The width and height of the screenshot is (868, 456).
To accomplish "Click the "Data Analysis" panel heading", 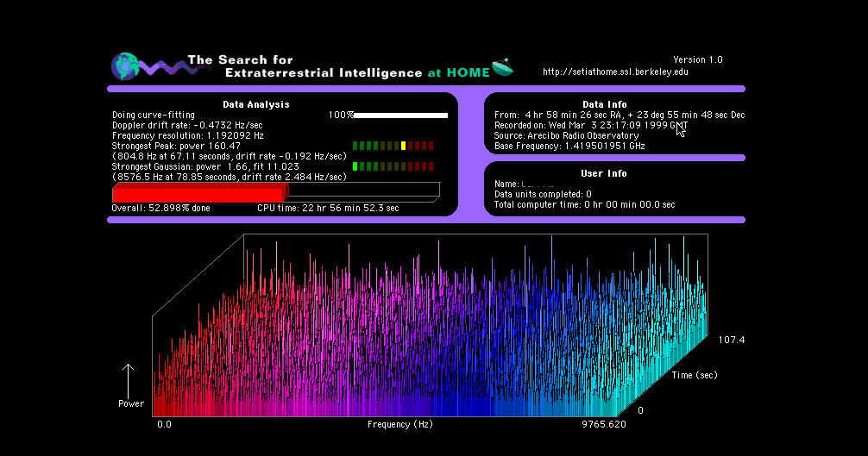I will pyautogui.click(x=255, y=104).
